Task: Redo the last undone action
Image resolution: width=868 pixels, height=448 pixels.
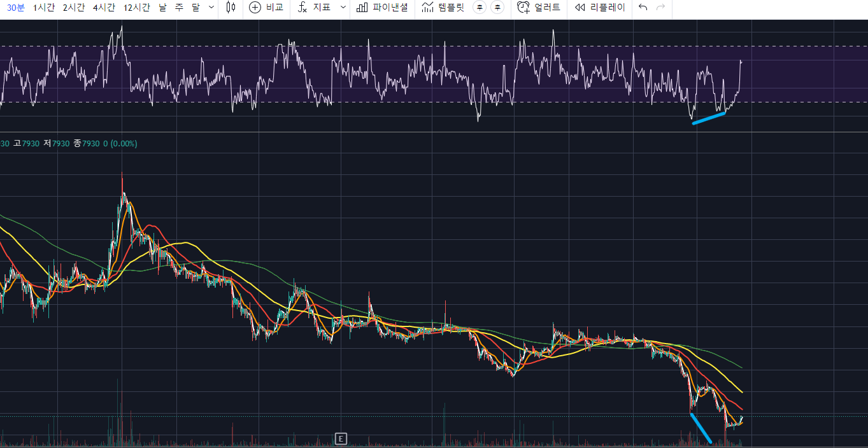Action: 661,8
